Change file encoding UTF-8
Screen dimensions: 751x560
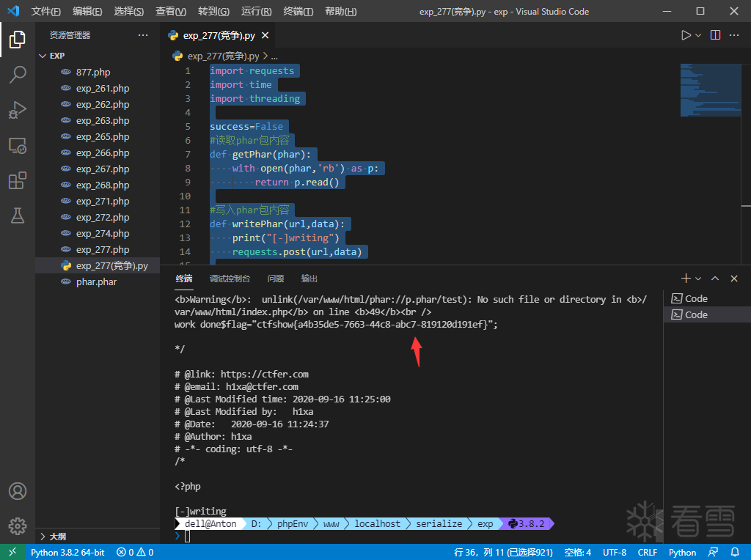pos(615,553)
